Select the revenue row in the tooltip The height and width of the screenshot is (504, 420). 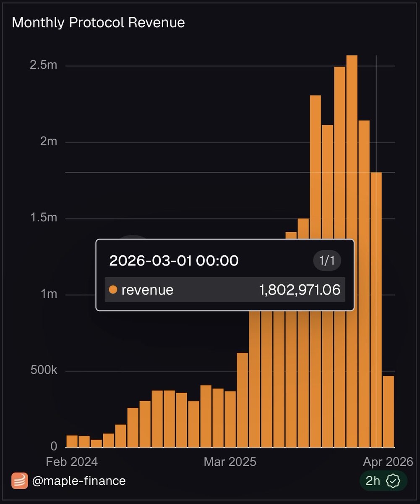(x=224, y=289)
